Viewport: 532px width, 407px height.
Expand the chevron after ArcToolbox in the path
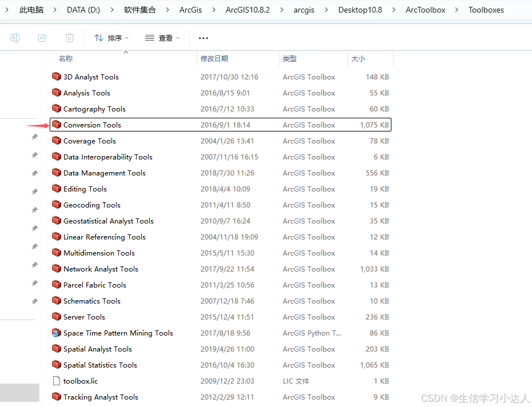coord(457,10)
